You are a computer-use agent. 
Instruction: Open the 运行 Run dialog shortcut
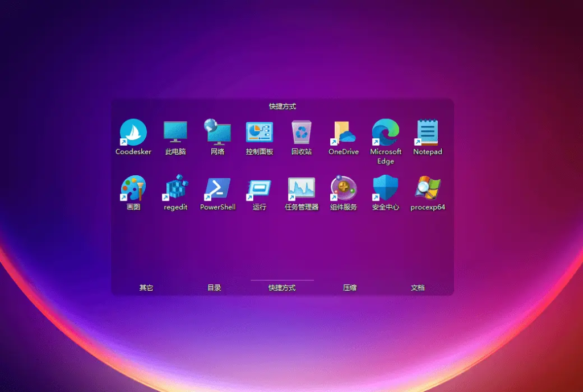[260, 188]
